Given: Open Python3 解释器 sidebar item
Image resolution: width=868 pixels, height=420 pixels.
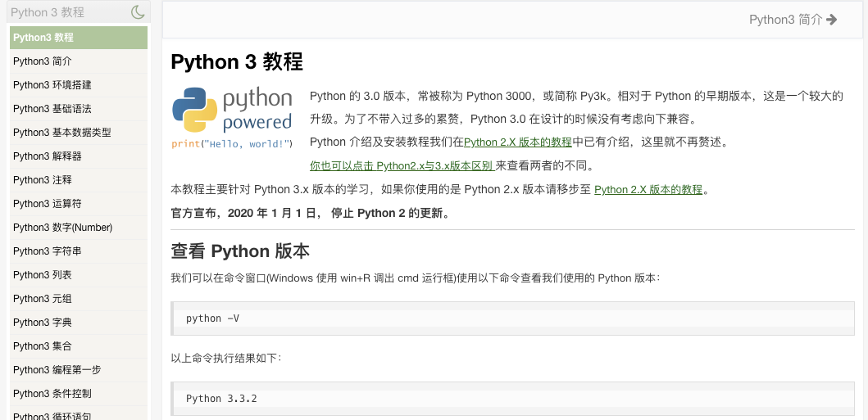Looking at the screenshot, I should point(79,156).
